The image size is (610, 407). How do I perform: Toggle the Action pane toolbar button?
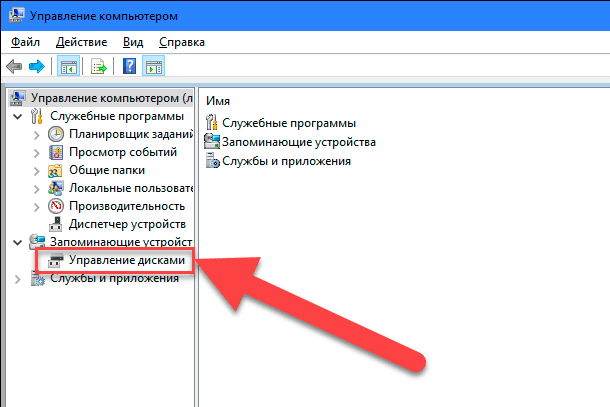click(154, 66)
